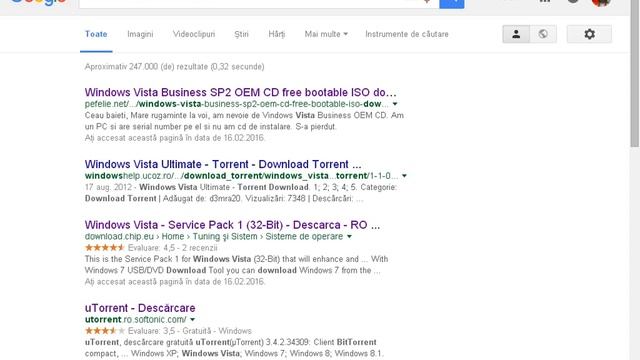Viewport: 640px width, 360px height.
Task: Click 'Evaluare: 3,5 - Gratuită - Windows' text
Action: 190,331
